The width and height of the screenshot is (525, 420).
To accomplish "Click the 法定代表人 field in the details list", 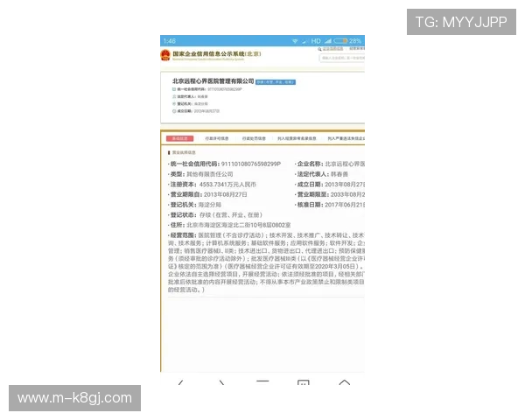I will [x=321, y=174].
